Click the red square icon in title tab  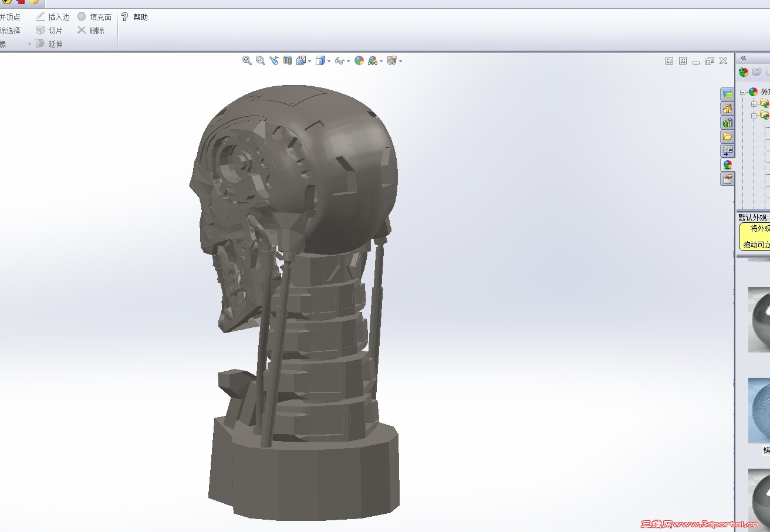(21, 2)
